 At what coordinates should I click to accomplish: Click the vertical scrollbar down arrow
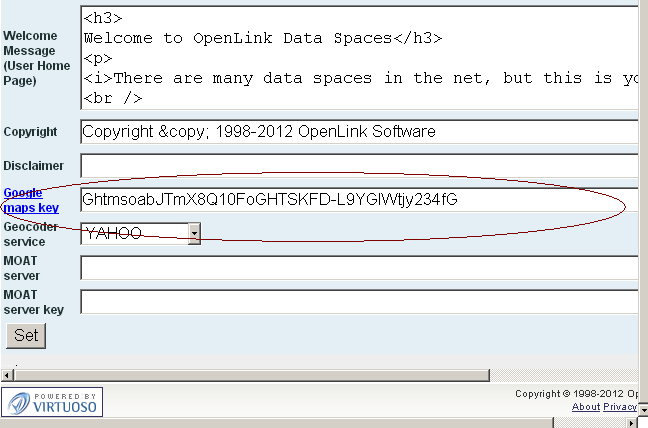point(643,410)
